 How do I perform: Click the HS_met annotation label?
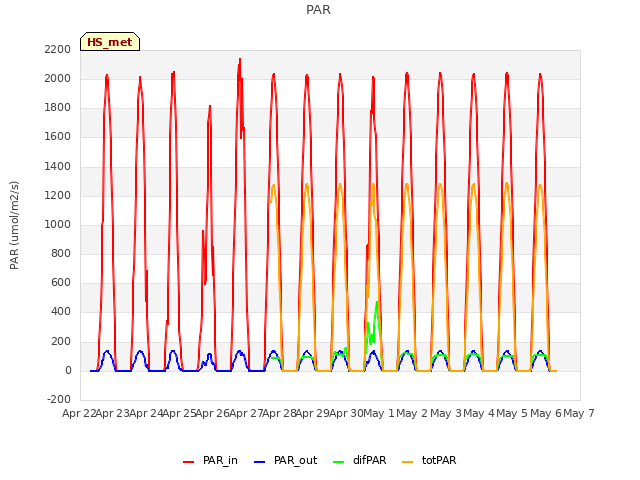[110, 42]
